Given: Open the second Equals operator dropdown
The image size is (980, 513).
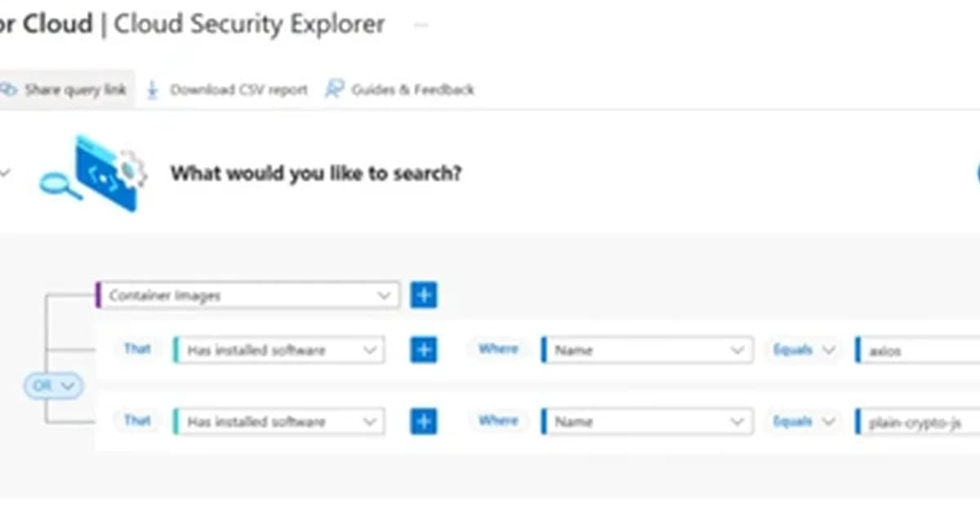Looking at the screenshot, I should pyautogui.click(x=803, y=421).
